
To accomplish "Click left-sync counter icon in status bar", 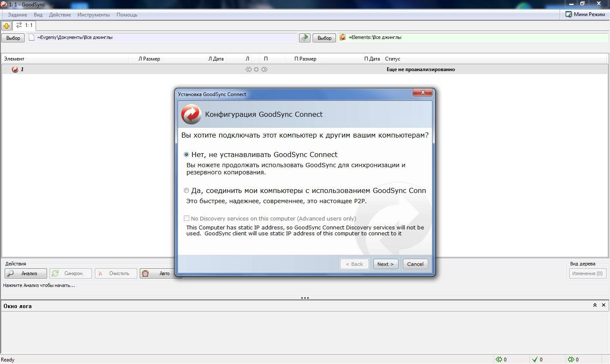I will point(499,359).
